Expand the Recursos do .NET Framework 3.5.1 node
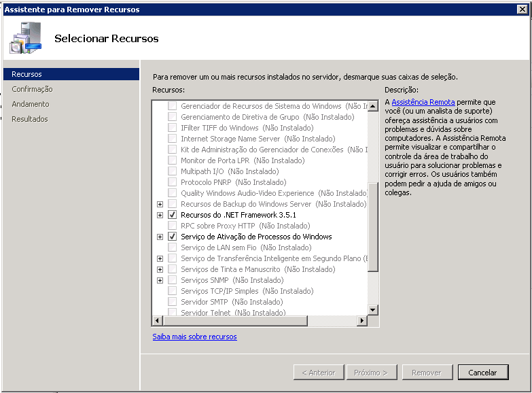This screenshot has height=393, width=532. [160, 215]
